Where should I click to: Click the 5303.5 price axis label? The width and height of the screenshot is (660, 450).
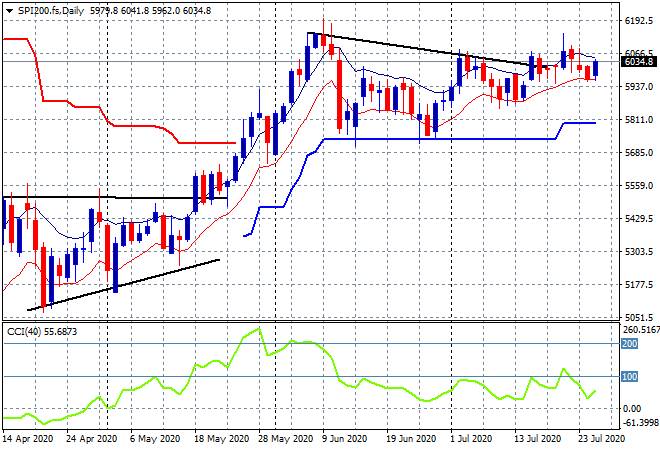coord(639,252)
